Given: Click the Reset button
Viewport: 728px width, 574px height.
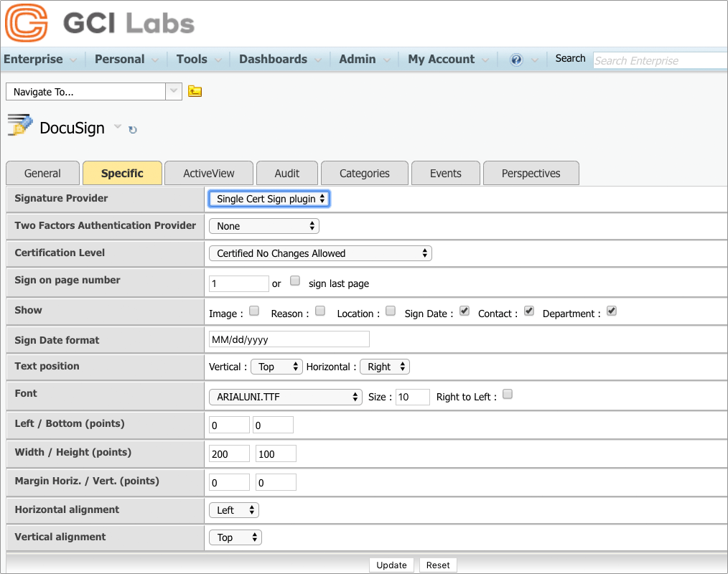Looking at the screenshot, I should [438, 565].
